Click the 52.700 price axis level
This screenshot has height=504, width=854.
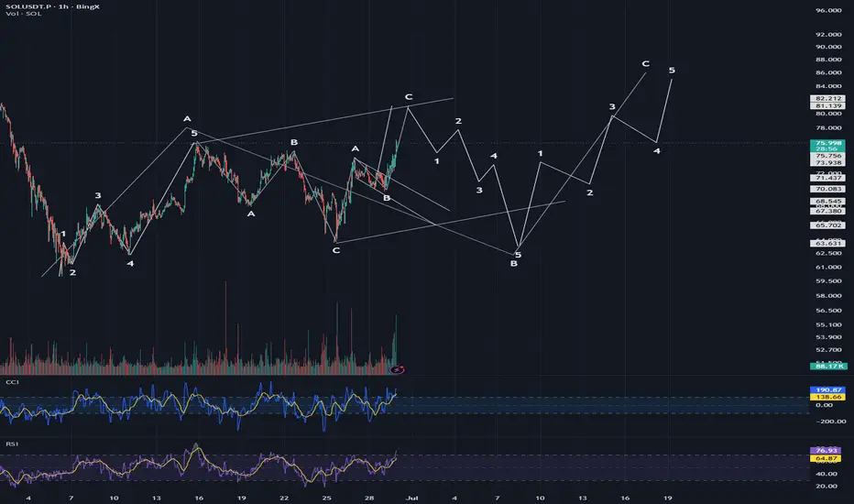point(828,350)
